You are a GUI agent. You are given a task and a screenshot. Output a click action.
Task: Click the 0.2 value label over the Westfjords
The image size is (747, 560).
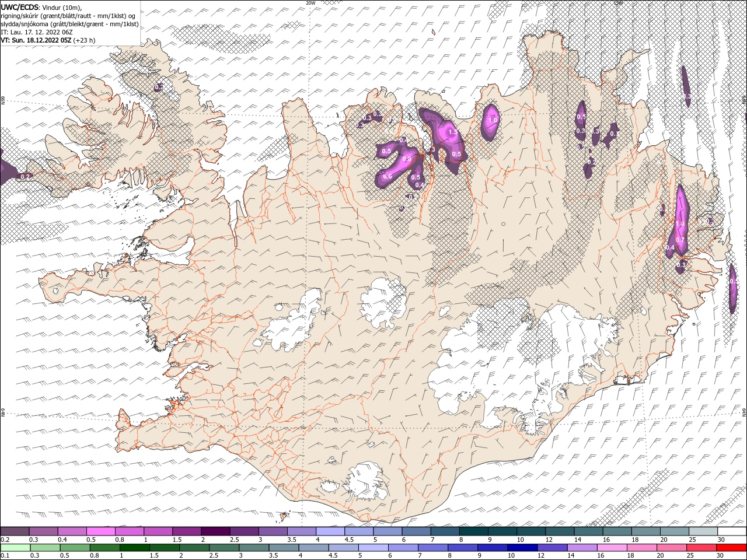[x=159, y=87]
